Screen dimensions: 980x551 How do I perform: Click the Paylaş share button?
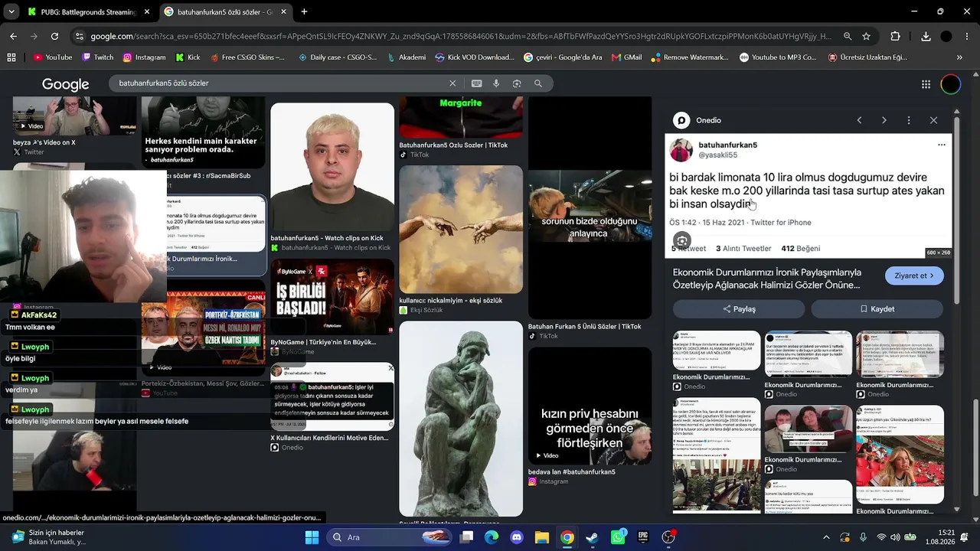pyautogui.click(x=739, y=309)
